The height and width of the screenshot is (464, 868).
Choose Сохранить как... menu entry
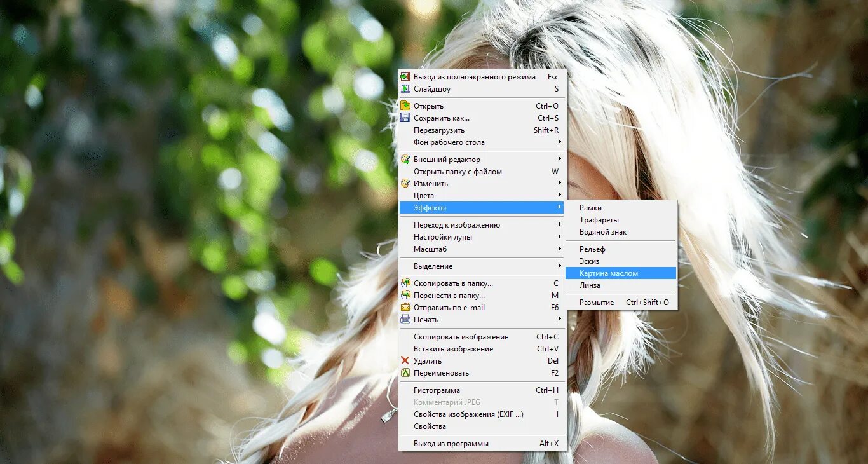[482, 118]
